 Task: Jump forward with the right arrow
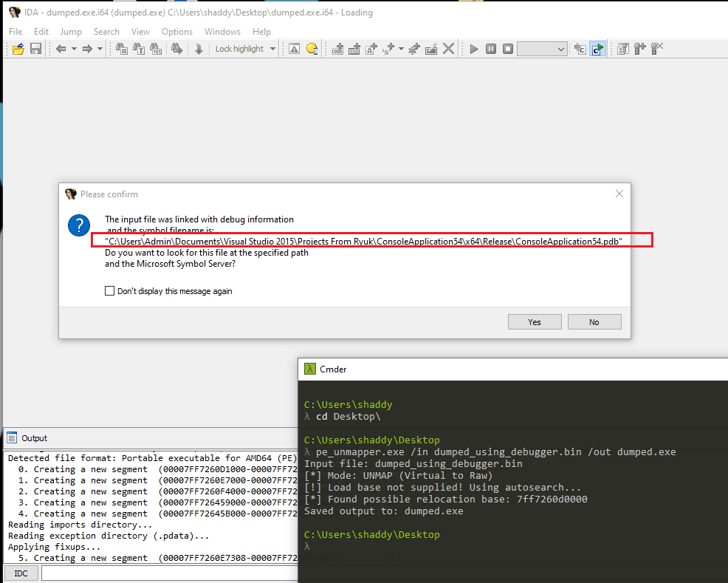click(87, 49)
